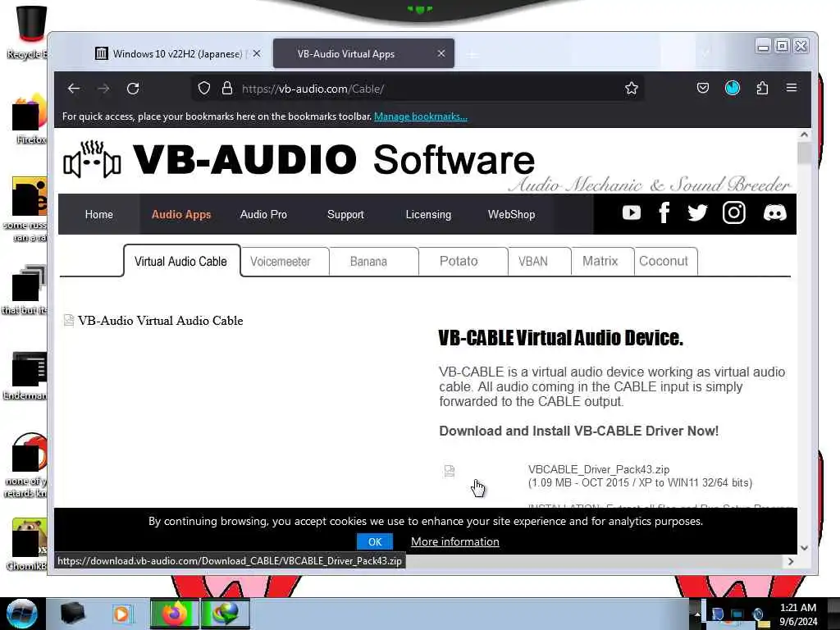
Task: Download VBCABLE_Driver_Pack43.zip link
Action: (x=598, y=469)
